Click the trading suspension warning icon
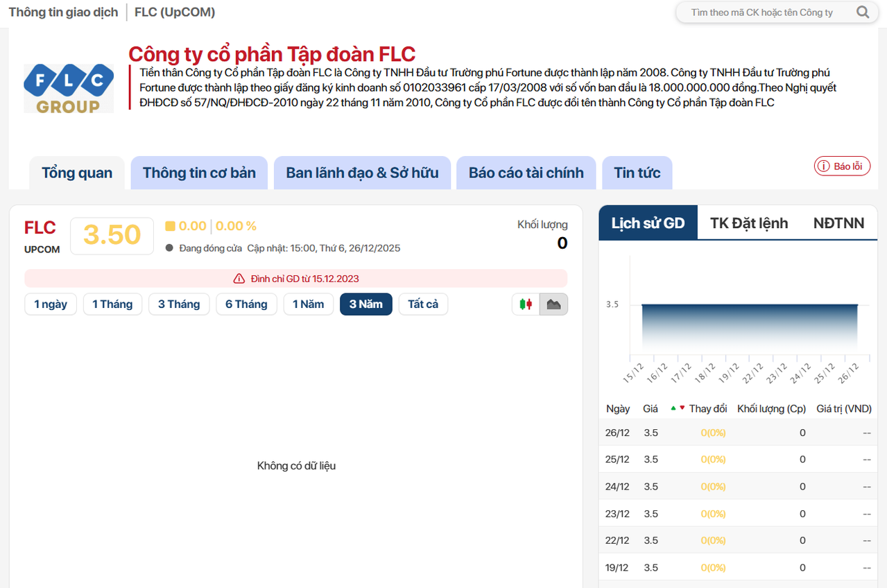This screenshot has height=588, width=887. point(239,279)
